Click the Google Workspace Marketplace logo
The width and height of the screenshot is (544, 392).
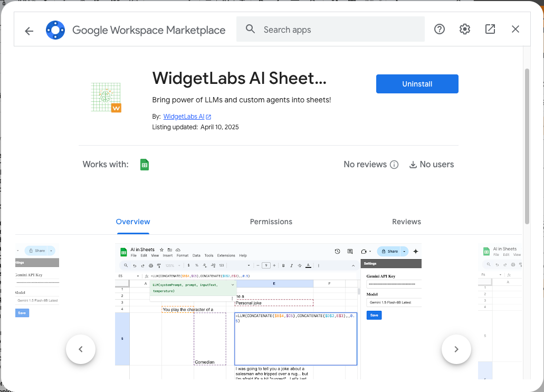pyautogui.click(x=55, y=30)
